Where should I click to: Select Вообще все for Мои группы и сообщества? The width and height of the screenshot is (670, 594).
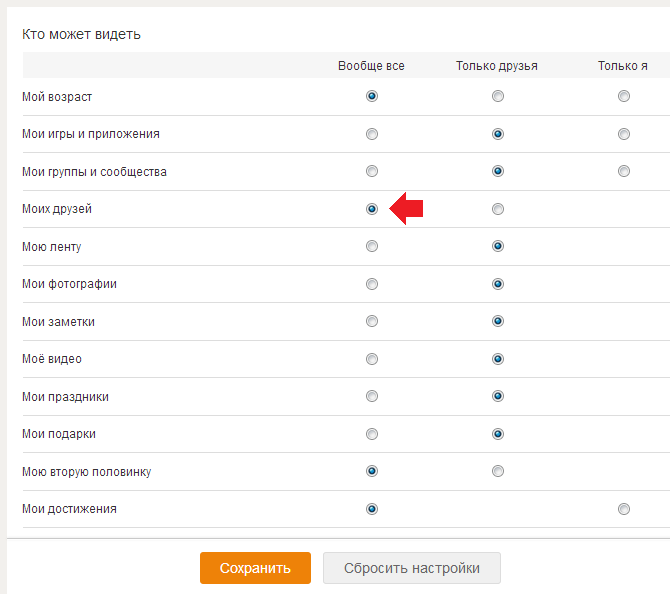[x=372, y=171]
